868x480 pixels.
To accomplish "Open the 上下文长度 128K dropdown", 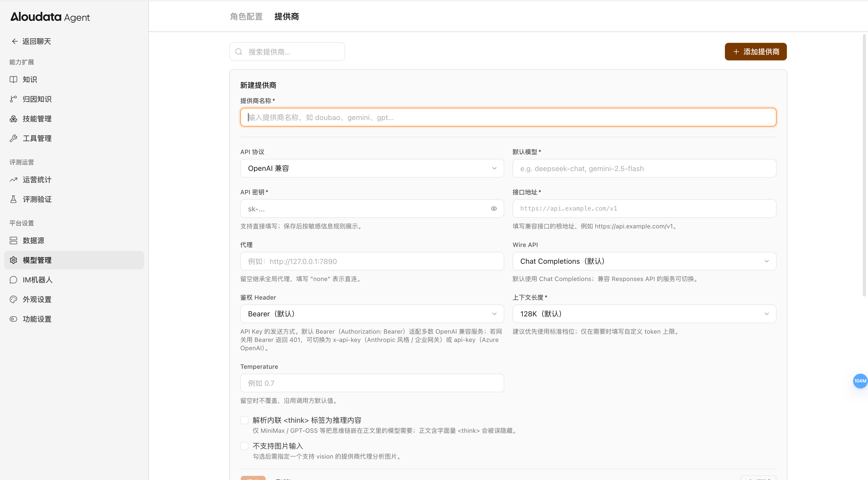I will pyautogui.click(x=644, y=314).
